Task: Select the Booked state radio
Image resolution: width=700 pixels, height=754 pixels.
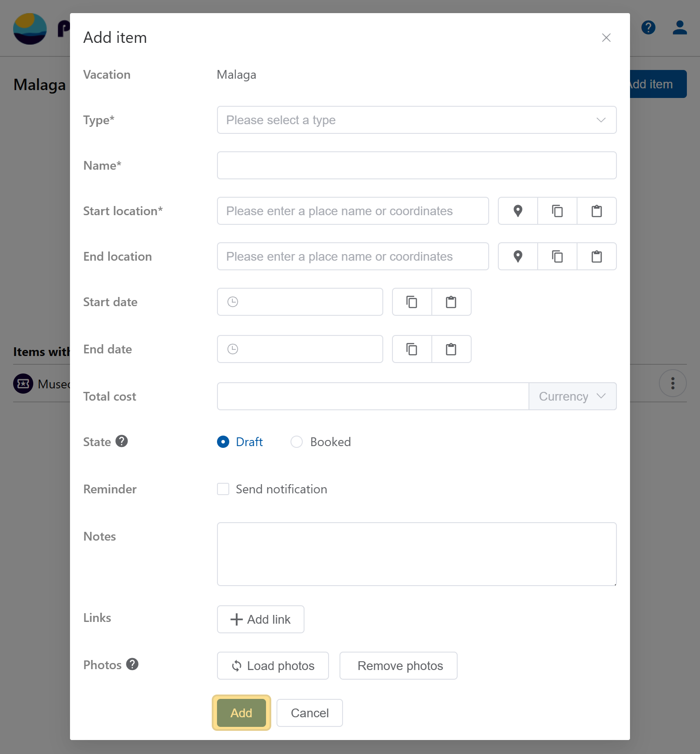Action: 297,442
